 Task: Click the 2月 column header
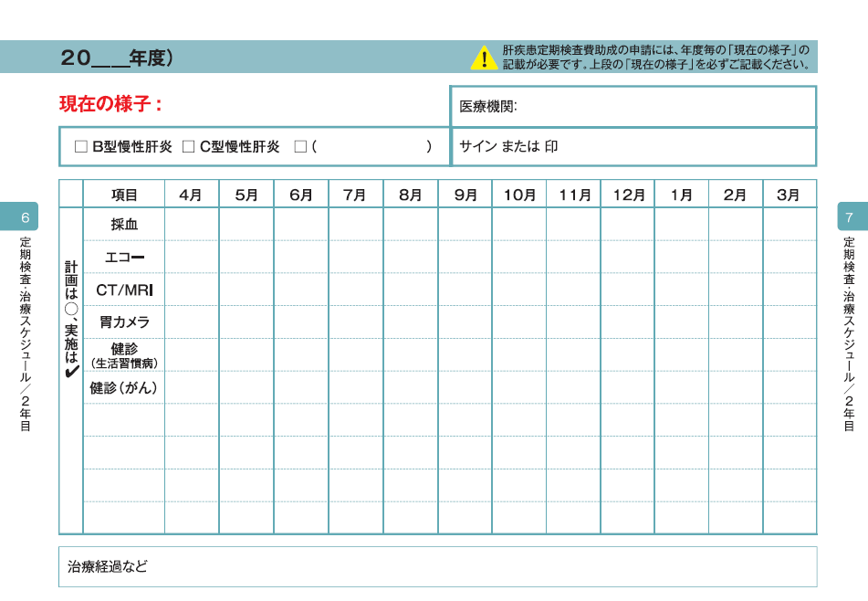click(736, 195)
